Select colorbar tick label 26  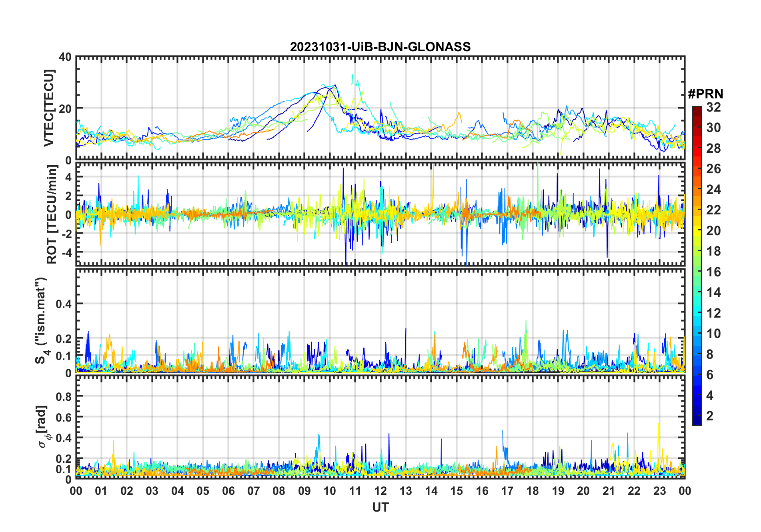coord(713,169)
